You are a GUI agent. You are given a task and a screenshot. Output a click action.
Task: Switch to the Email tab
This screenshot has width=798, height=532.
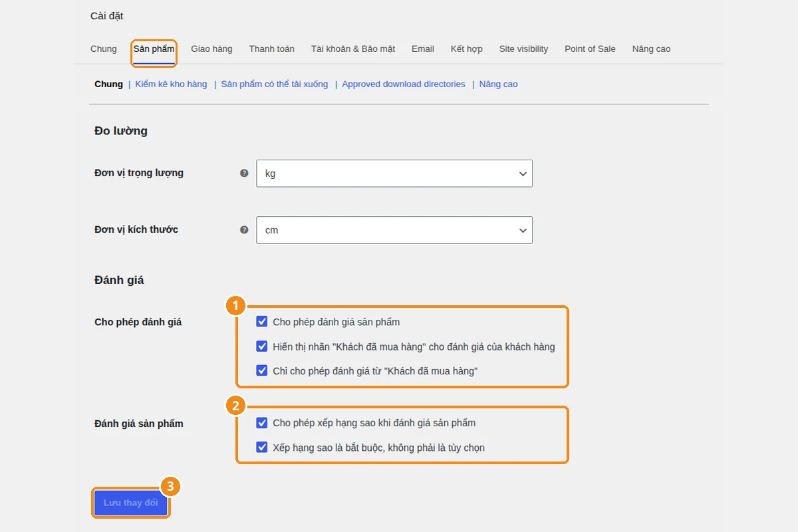423,49
